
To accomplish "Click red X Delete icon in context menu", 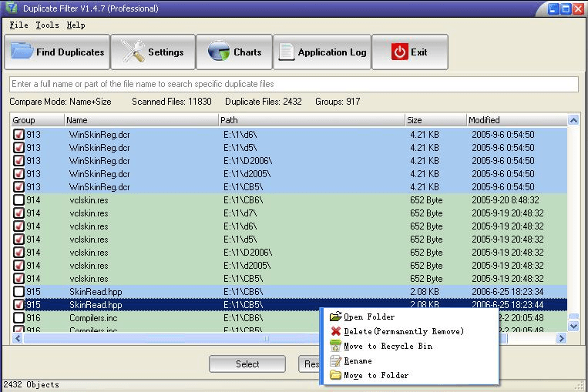I will click(335, 331).
